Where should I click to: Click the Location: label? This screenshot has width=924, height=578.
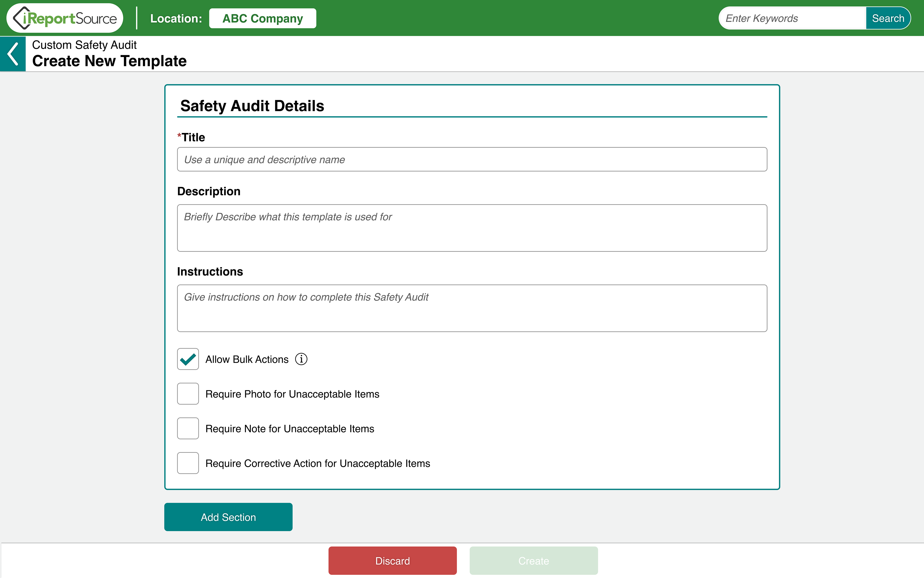coord(176,18)
